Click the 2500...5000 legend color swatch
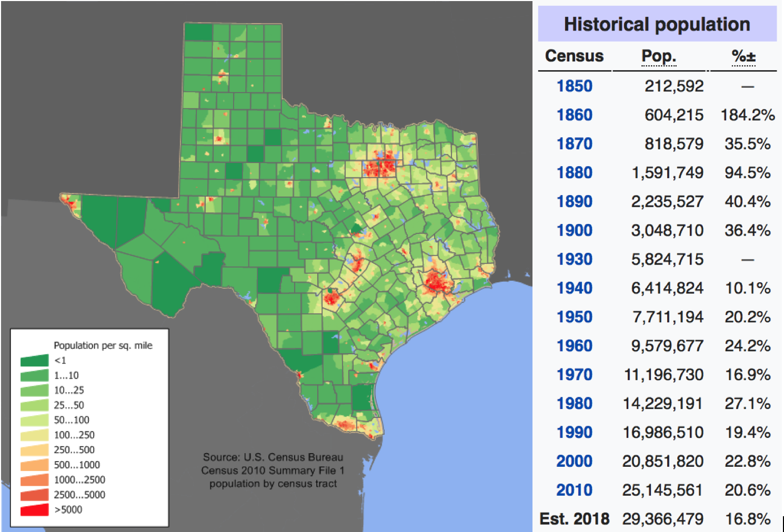784x532 pixels. pyautogui.click(x=34, y=495)
